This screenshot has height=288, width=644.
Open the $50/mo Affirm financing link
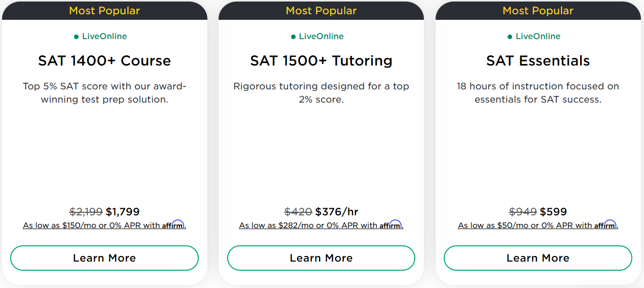[x=525, y=226]
